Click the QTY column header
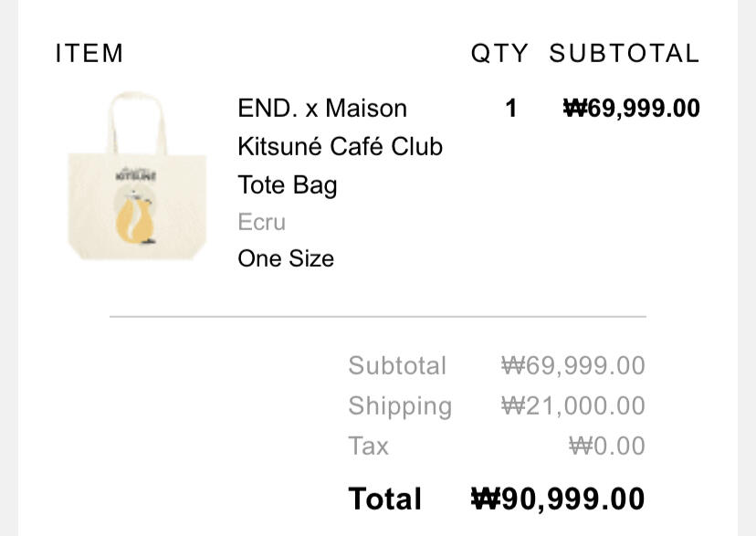This screenshot has height=536, width=756. 499,54
